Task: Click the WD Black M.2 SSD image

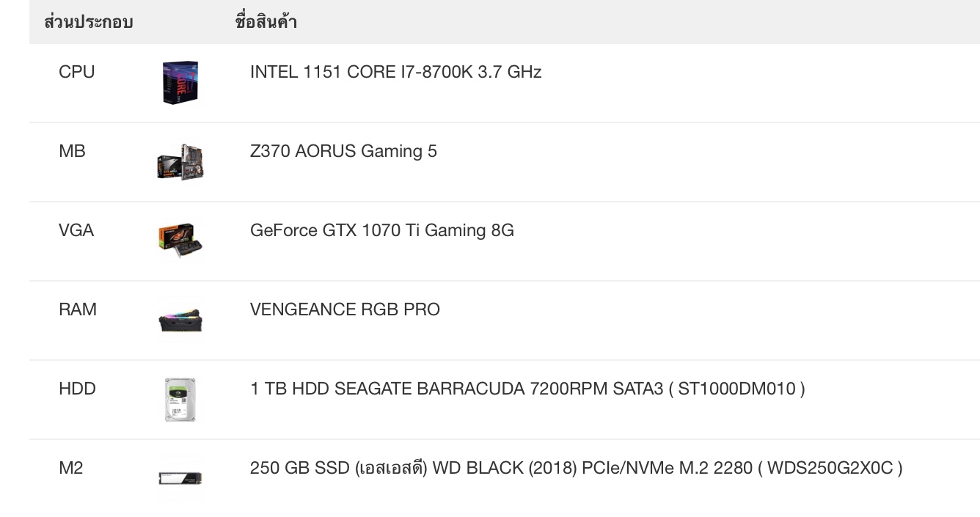Action: coord(180,479)
